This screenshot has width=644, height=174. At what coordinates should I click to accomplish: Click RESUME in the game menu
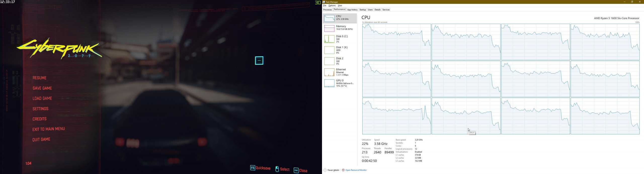click(39, 78)
